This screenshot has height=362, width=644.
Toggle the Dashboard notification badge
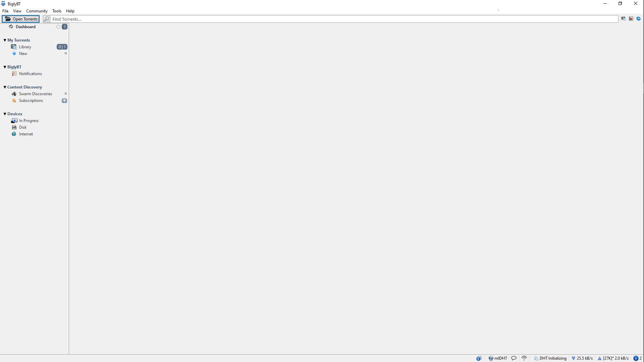point(65,27)
